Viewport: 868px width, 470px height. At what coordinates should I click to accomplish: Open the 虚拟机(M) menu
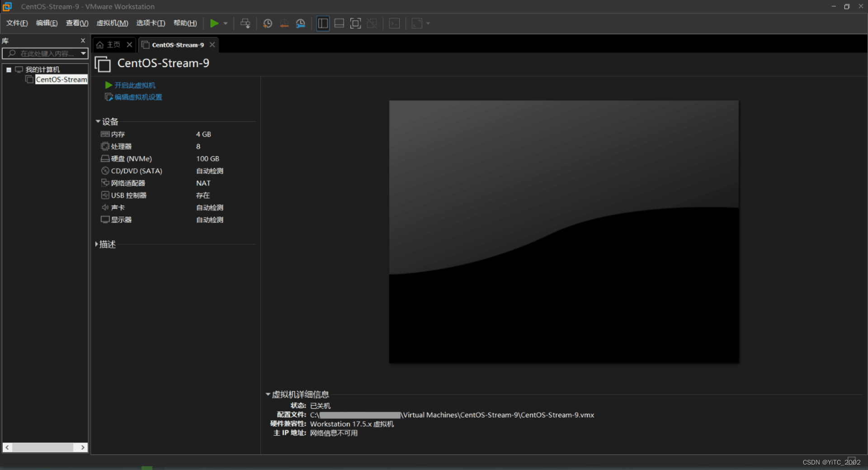pos(112,23)
